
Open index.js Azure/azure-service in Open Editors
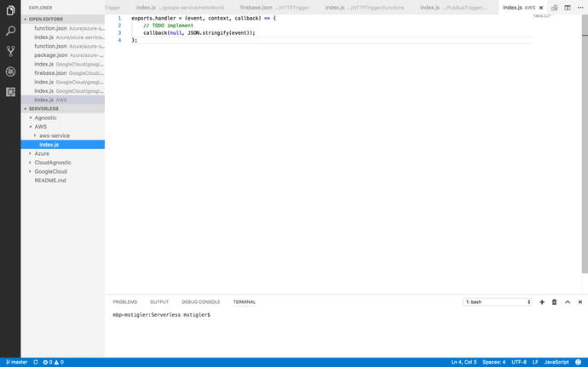[62, 37]
